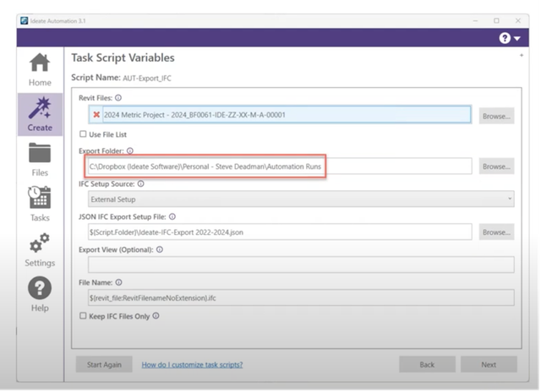
Task: Open Settings gears icon
Action: coord(39,249)
